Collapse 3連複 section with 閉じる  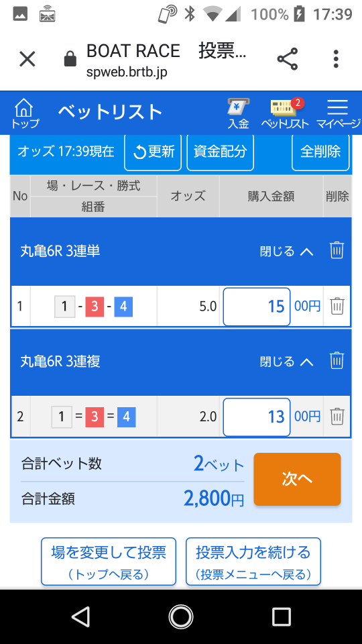286,362
